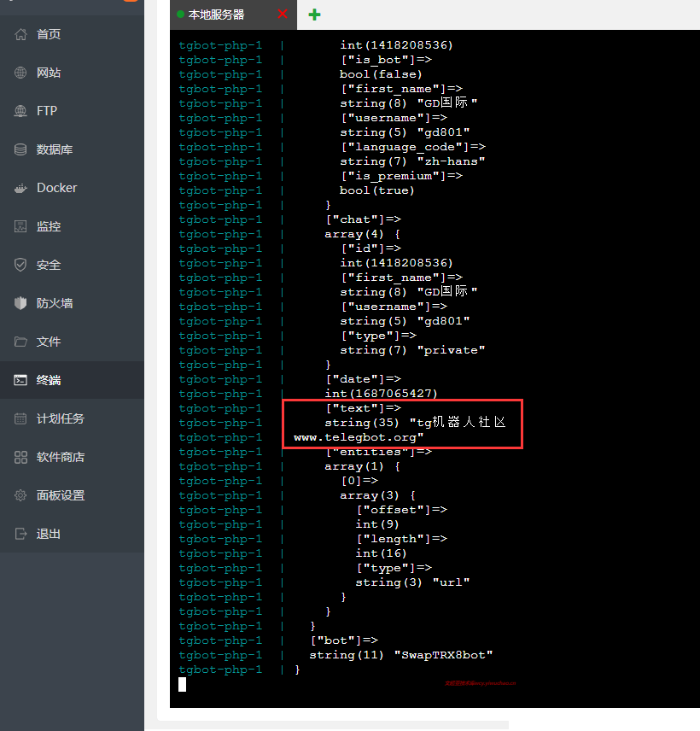700x731 pixels.
Task: Select 终端 terminal menu item
Action: 48,380
